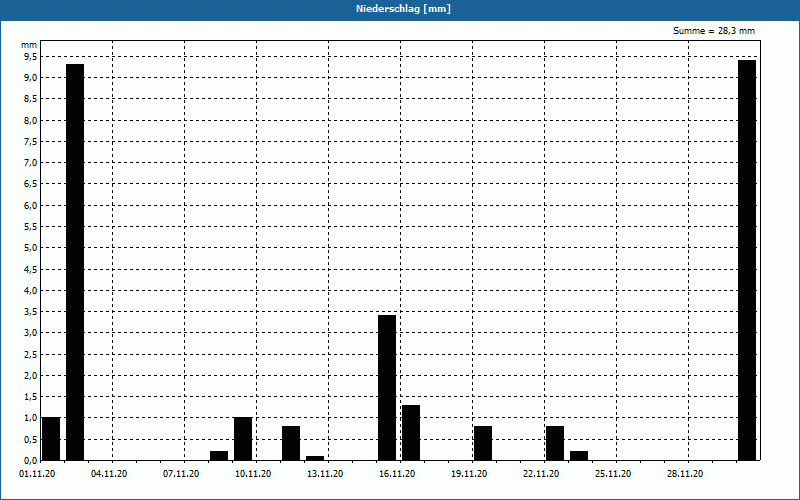Click the 9,0 y-axis value

pyautogui.click(x=31, y=78)
